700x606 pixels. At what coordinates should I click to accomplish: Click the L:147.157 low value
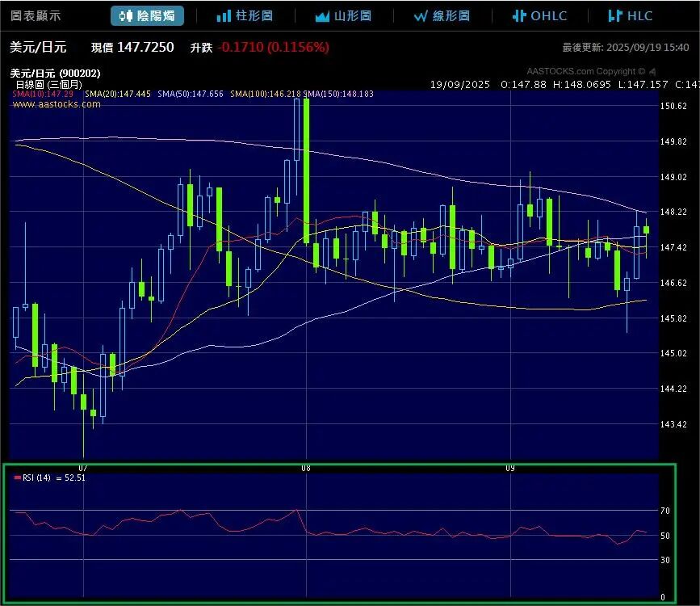click(643, 85)
